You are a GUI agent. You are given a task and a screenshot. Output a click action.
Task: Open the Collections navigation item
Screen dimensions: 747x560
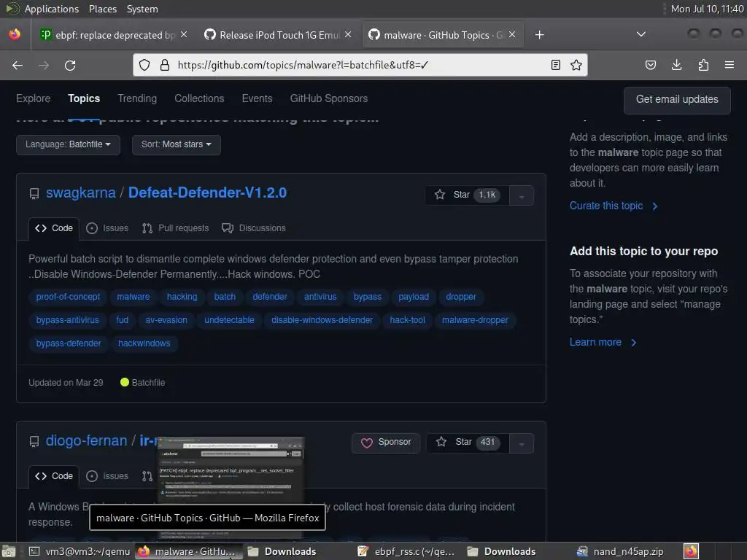pos(199,98)
